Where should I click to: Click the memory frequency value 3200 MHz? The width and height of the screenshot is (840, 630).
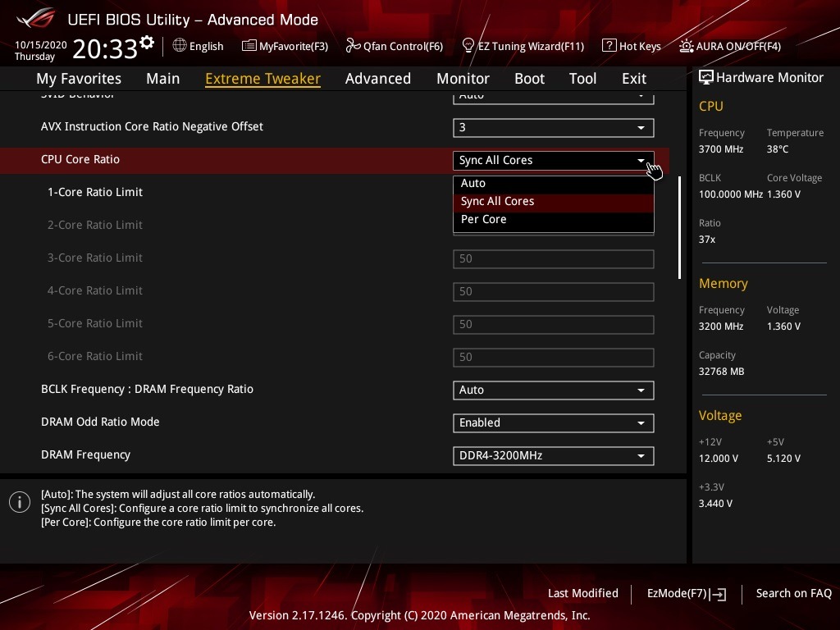point(720,326)
